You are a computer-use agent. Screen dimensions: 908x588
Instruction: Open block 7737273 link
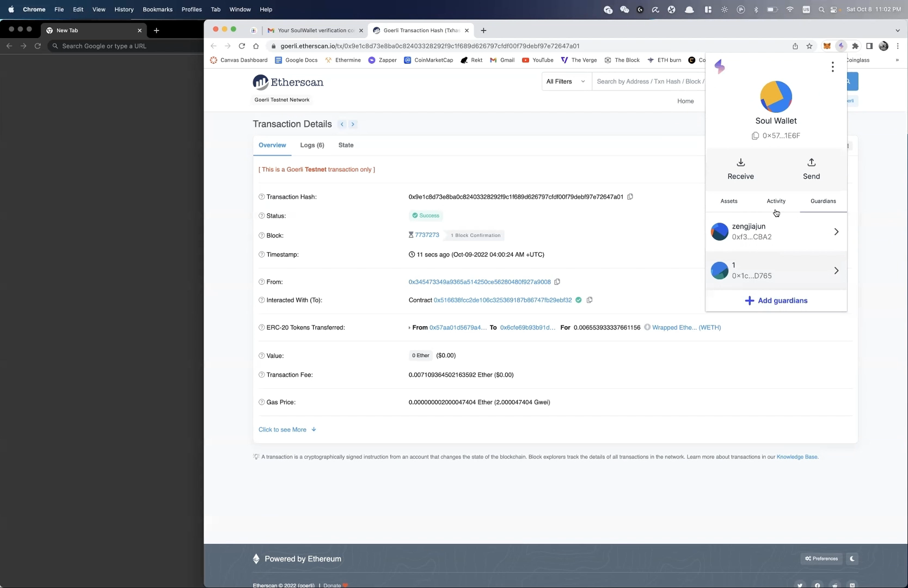tap(427, 235)
